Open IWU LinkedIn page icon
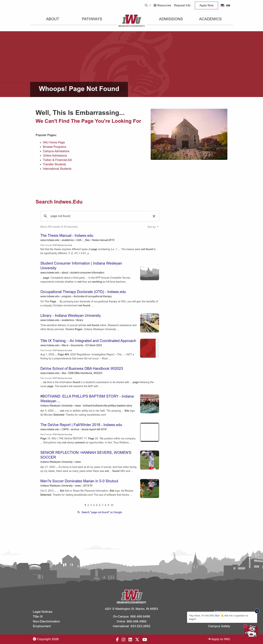This screenshot has width=263, height=644. click(x=130, y=639)
